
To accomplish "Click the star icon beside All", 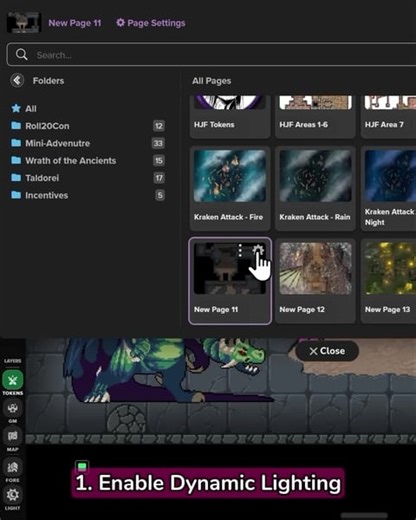I will point(16,108).
